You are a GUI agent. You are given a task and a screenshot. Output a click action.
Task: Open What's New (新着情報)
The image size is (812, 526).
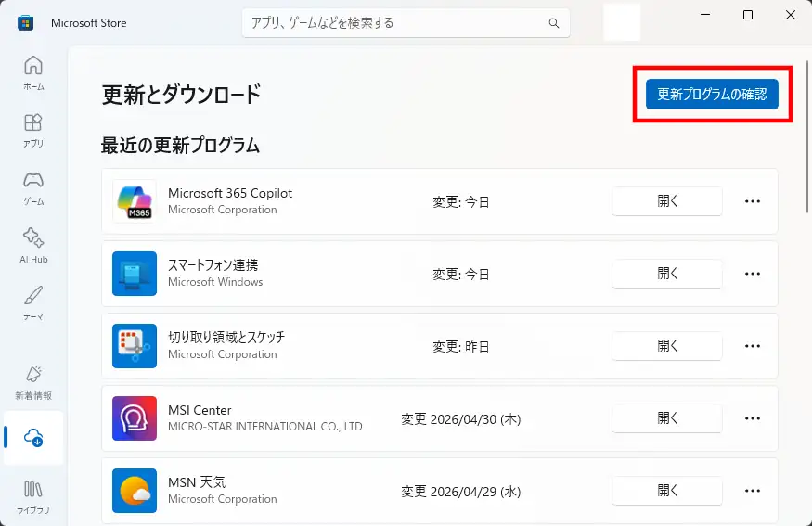pyautogui.click(x=33, y=382)
